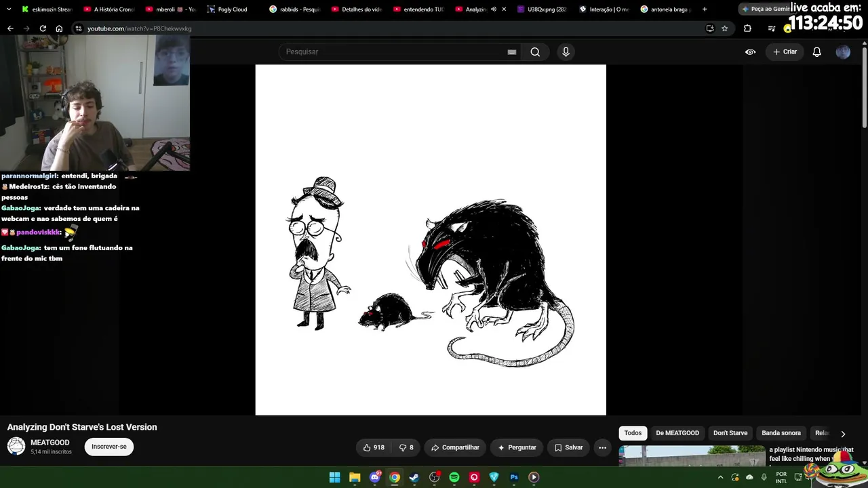Click the video player showing rat drawing
The width and height of the screenshot is (868, 488).
[x=431, y=240]
